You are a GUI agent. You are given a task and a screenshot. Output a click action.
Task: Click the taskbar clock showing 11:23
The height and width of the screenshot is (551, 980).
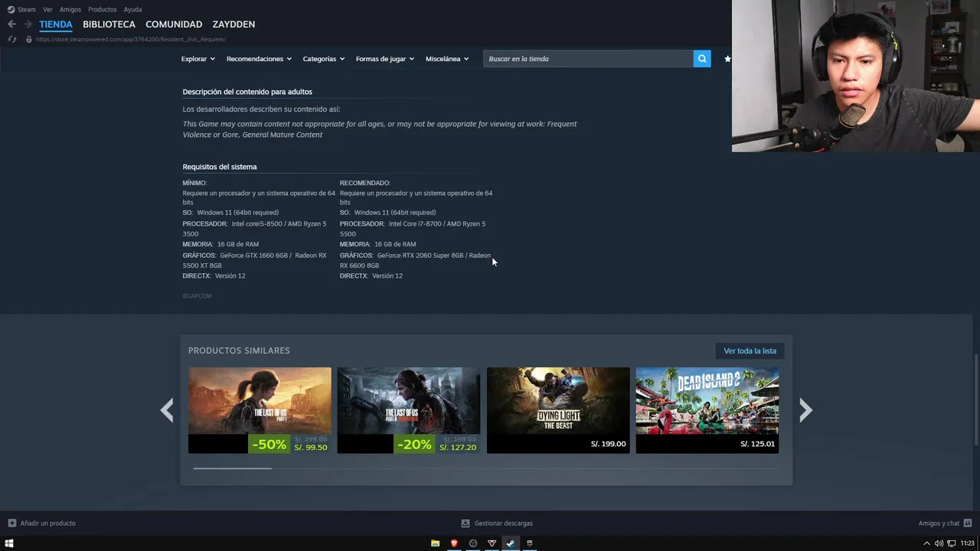click(x=967, y=543)
